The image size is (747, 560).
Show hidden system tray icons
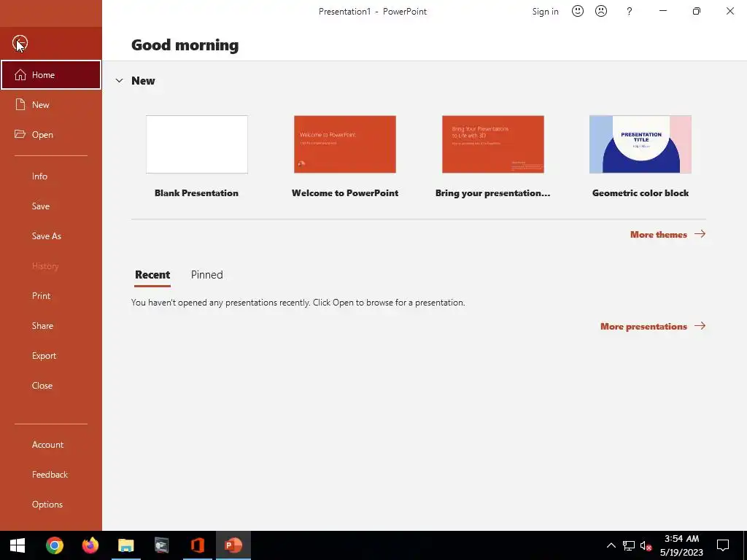pyautogui.click(x=611, y=545)
